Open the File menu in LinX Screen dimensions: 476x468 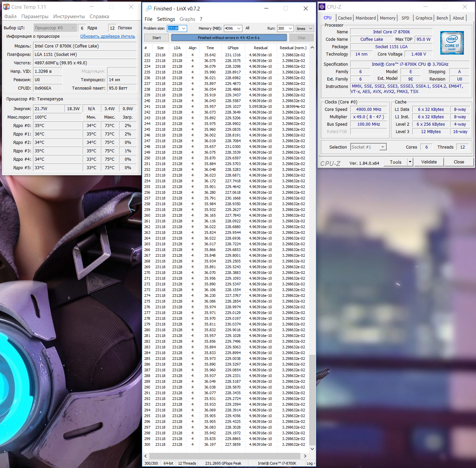[148, 19]
